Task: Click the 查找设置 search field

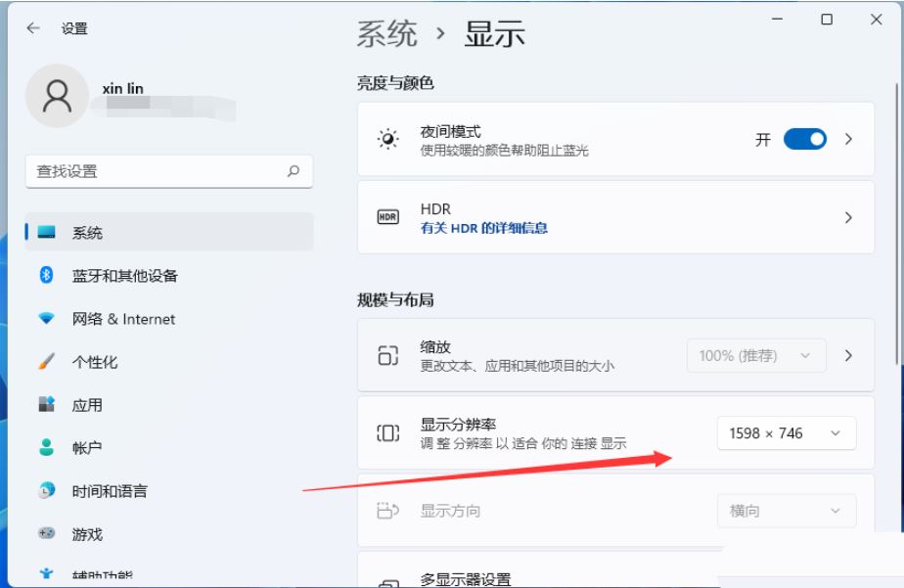Action: 168,171
